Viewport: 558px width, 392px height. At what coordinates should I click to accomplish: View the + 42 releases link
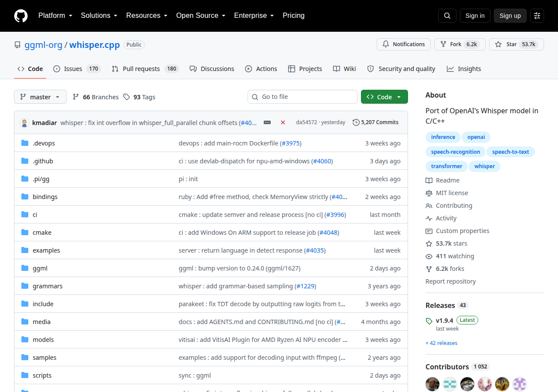click(442, 343)
